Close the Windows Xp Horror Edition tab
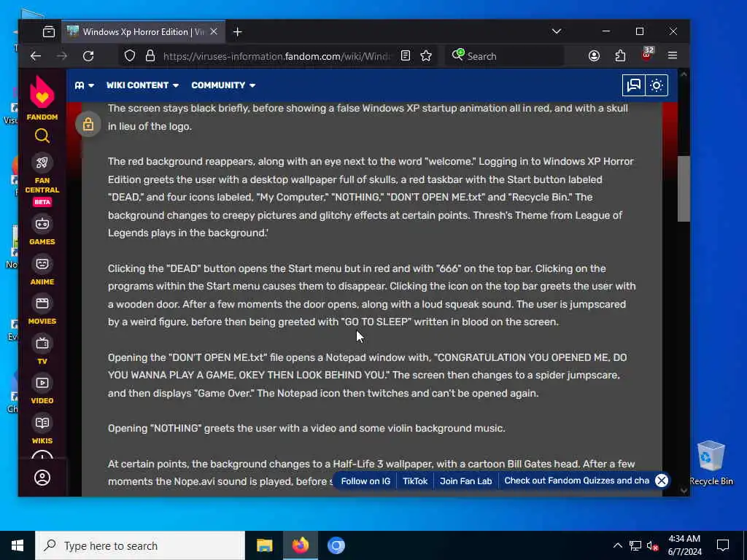Screen dimensions: 747x560 [x=214, y=31]
